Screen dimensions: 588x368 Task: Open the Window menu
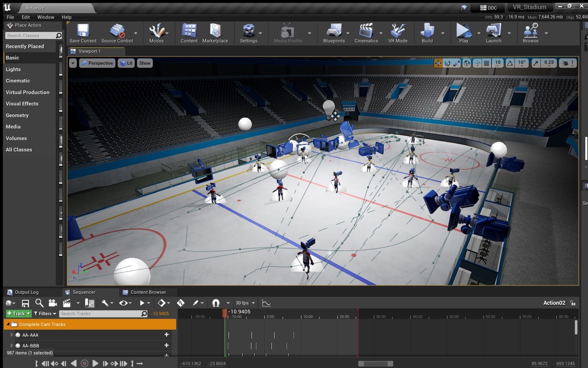45,17
